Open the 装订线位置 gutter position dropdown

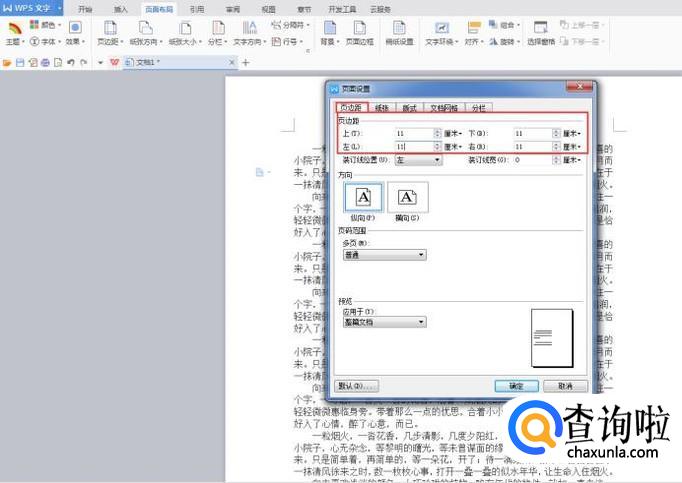[418, 160]
